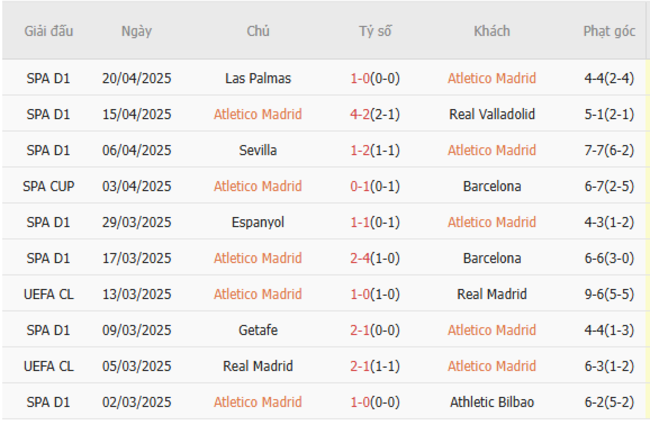Viewport: 650px width, 425px height.
Task: Click Real Madrid as home team on 05/03/2025
Action: [258, 366]
